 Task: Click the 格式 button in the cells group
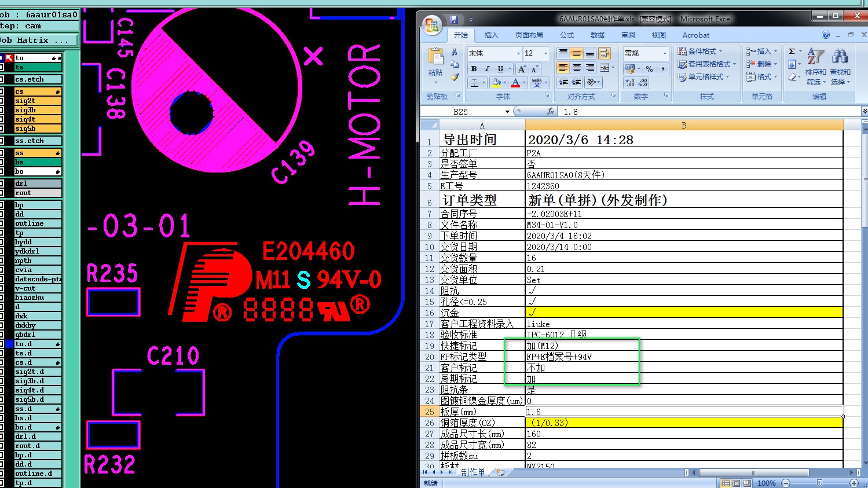coord(762,77)
